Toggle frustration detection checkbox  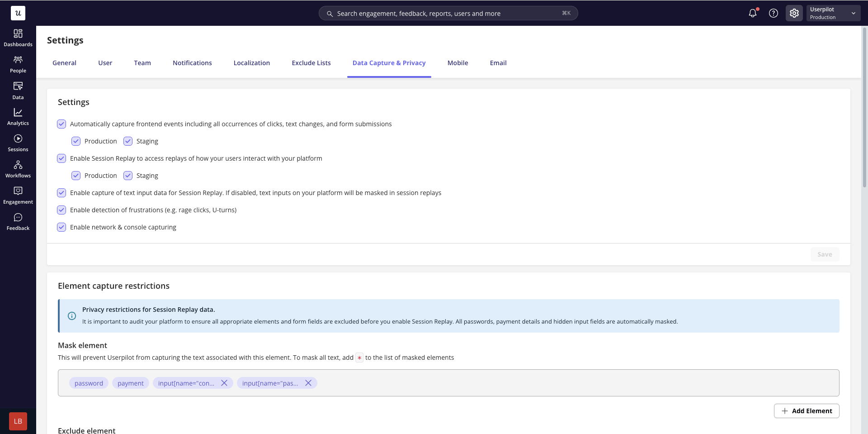(x=61, y=210)
